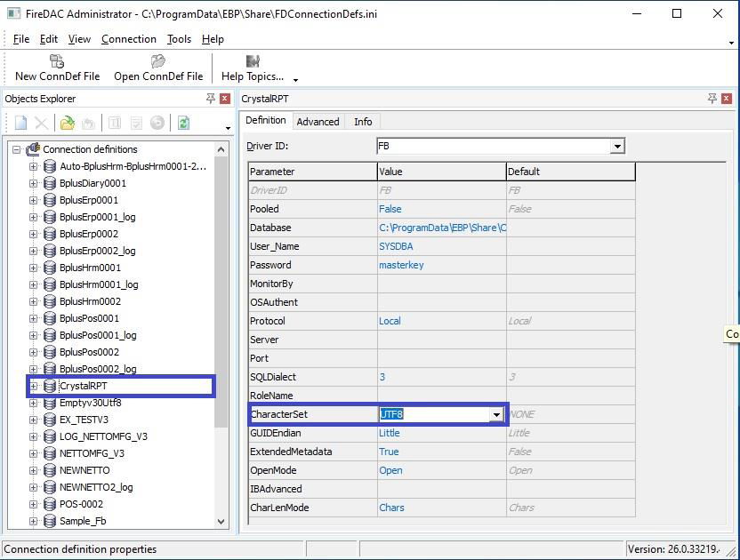Open Help Topics from the toolbar
Screen dimensions: 740x560
click(x=253, y=68)
